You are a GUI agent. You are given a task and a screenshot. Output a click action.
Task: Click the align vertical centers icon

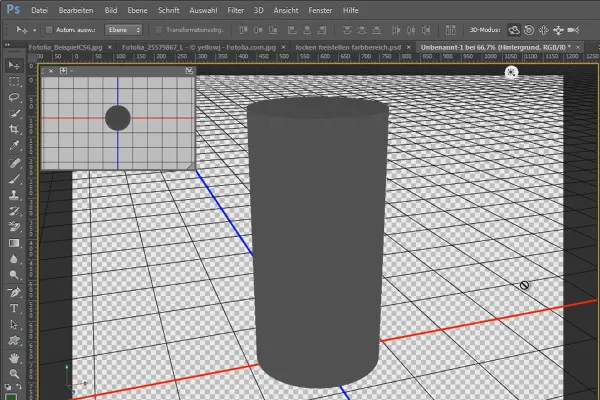tap(258, 30)
